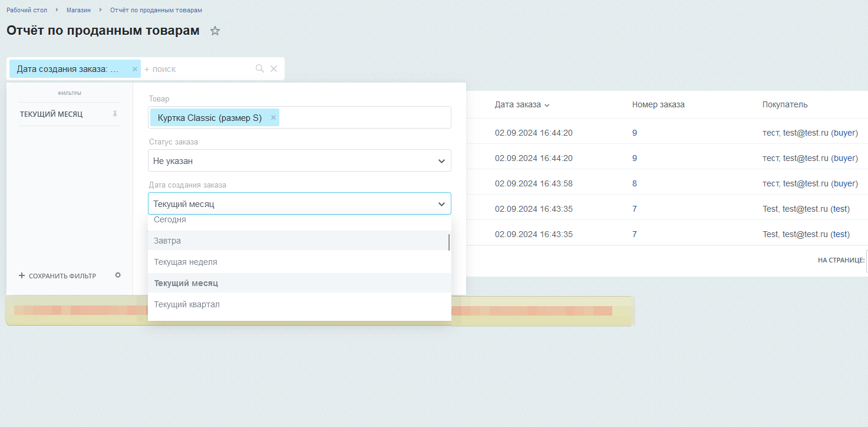The image size is (868, 427).
Task: Click the favorites star next to page title
Action: click(x=215, y=31)
